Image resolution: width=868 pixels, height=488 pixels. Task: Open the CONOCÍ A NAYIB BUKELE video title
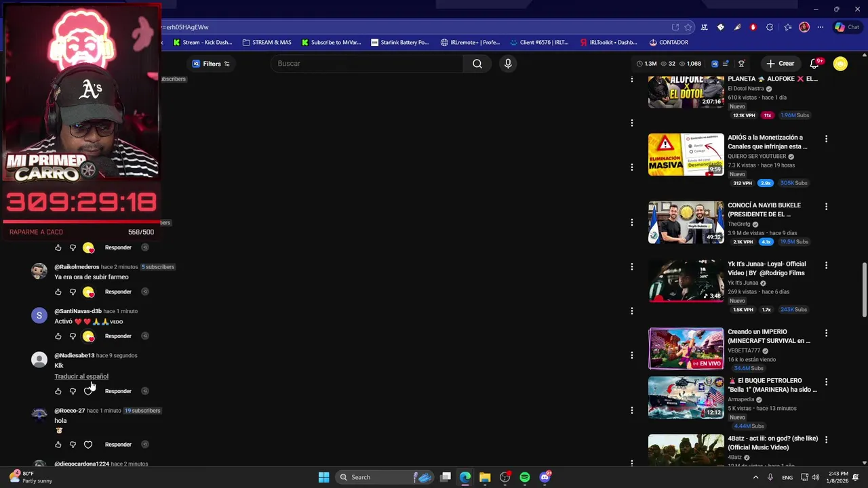764,209
